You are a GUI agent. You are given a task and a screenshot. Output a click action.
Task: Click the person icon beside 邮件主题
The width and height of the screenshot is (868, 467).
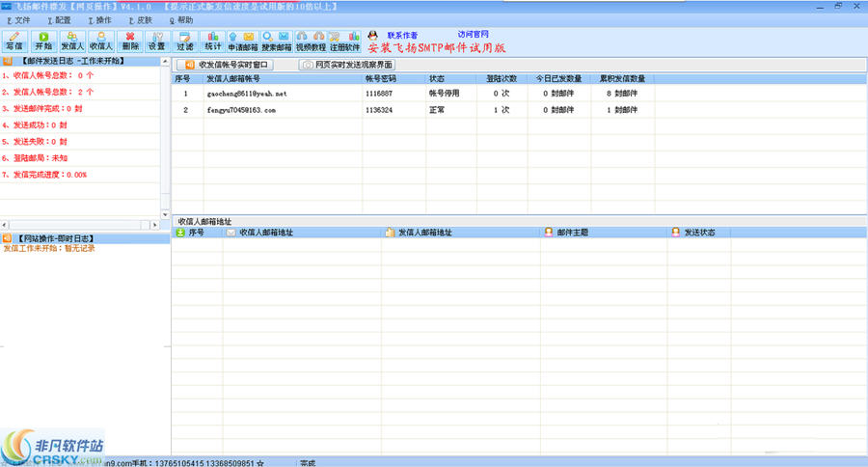[x=549, y=233]
